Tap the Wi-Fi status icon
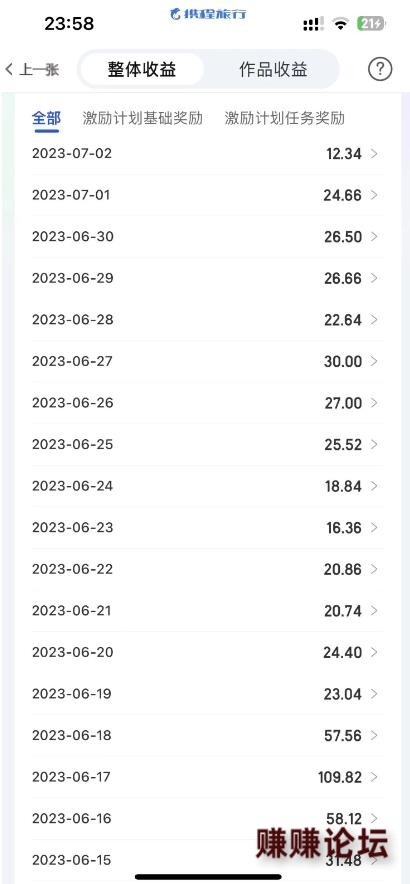 [340, 24]
